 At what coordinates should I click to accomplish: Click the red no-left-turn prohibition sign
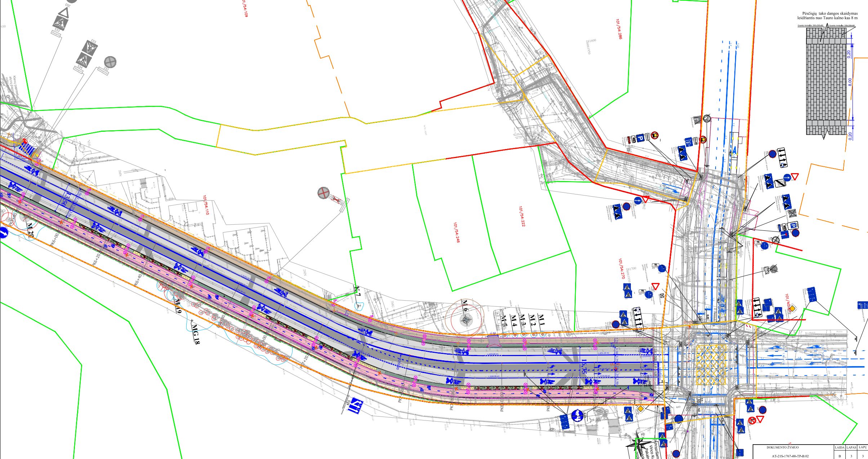(752, 420)
